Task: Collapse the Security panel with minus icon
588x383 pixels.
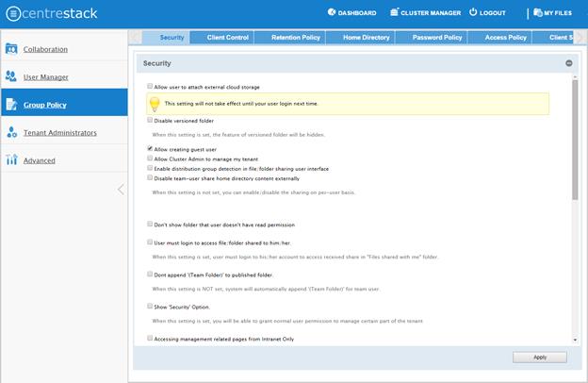Action: [569, 63]
